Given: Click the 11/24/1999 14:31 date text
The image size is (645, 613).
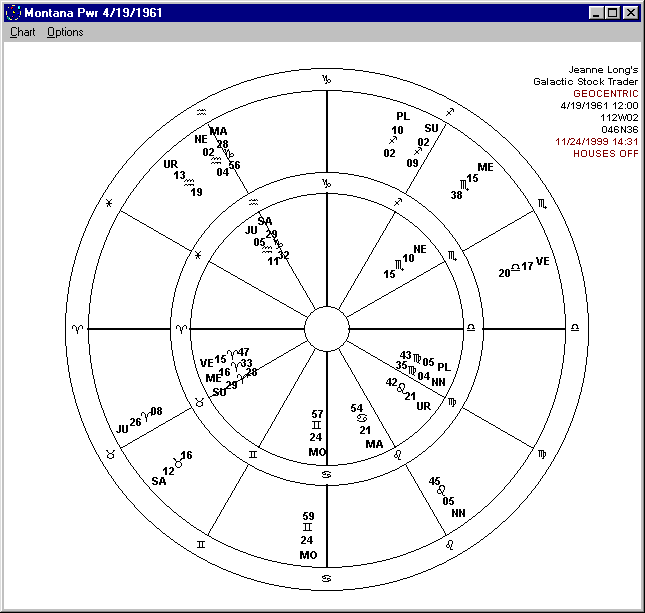Looking at the screenshot, I should (596, 142).
